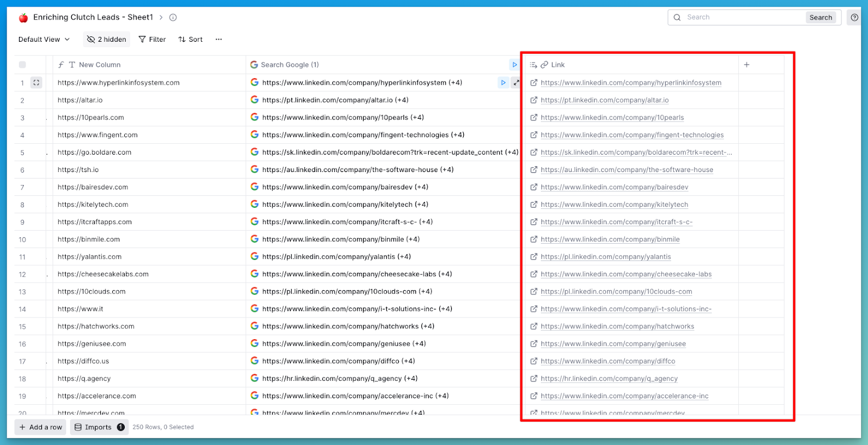Expand the hyperlinkinfosystem Search Google cell
The width and height of the screenshot is (868, 445).
tap(516, 82)
